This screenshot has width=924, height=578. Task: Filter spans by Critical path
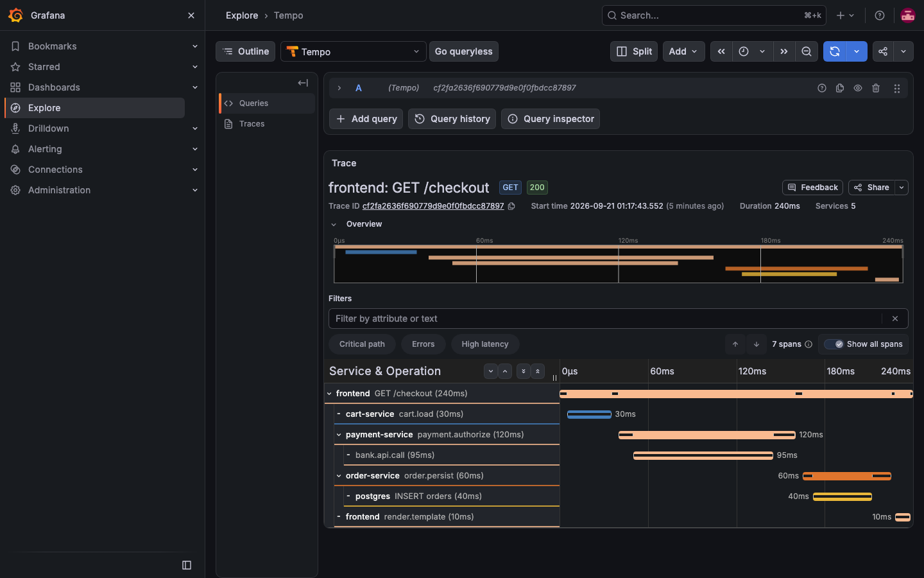click(x=362, y=344)
